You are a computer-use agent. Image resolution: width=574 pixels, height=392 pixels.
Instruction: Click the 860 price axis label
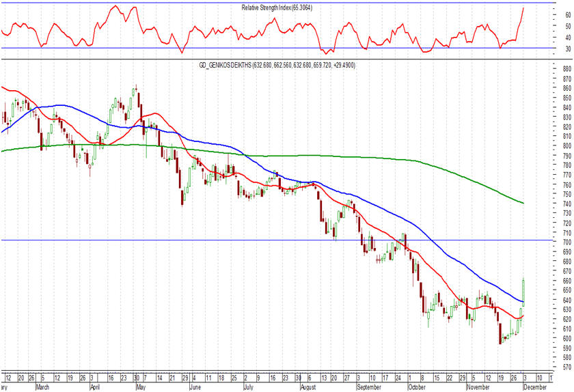pyautogui.click(x=567, y=88)
